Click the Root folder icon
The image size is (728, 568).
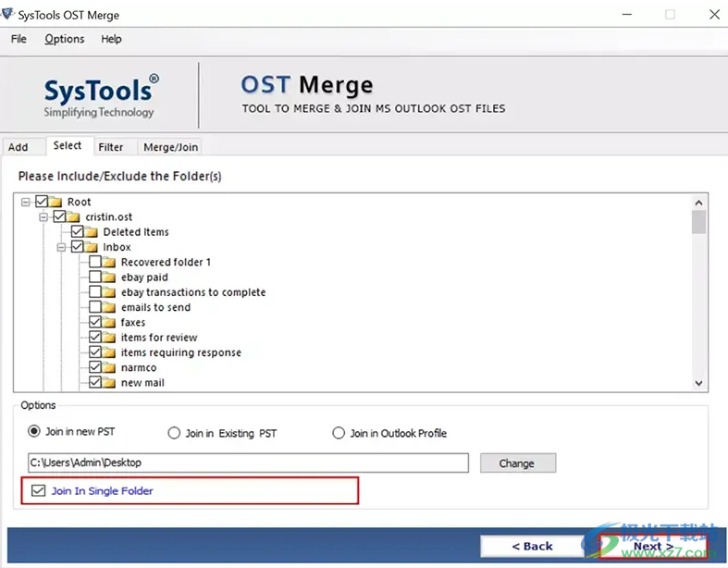[56, 202]
